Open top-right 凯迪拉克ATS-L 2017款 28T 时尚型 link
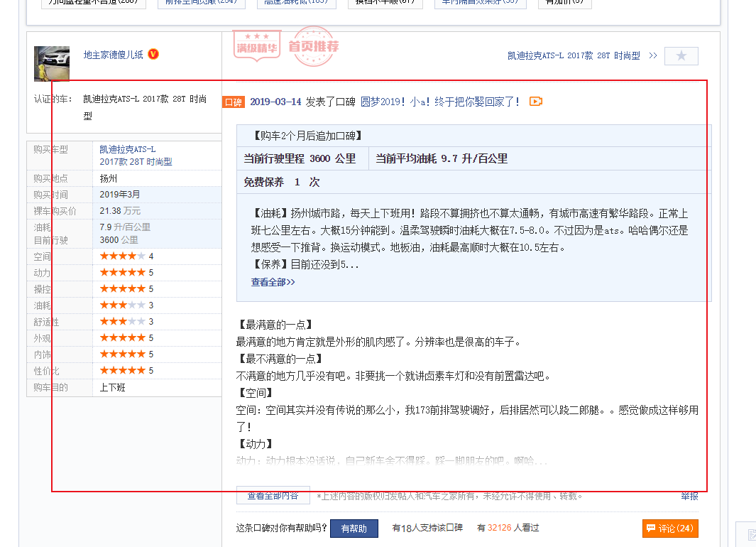Viewport: 756px width, 547px height. point(574,55)
